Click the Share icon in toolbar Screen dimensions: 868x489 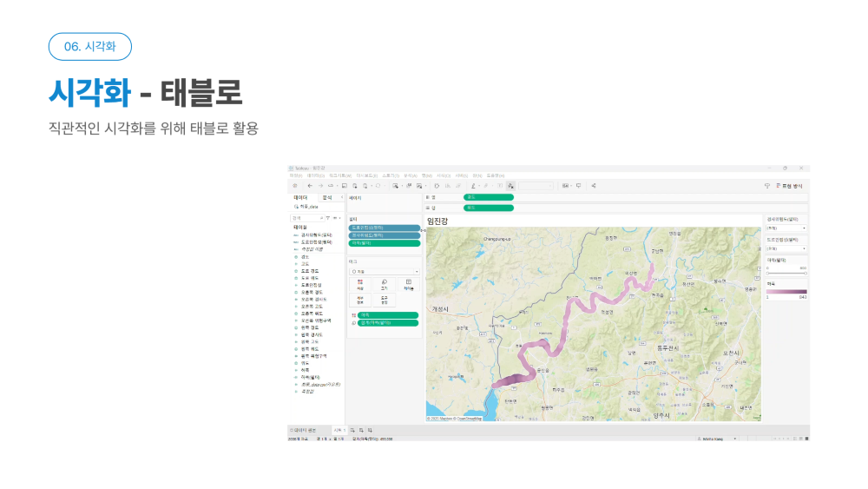pos(594,186)
